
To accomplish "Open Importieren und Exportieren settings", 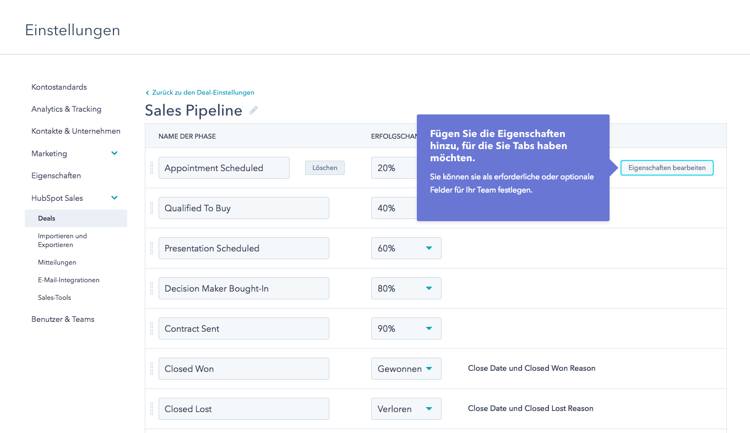I will (62, 240).
